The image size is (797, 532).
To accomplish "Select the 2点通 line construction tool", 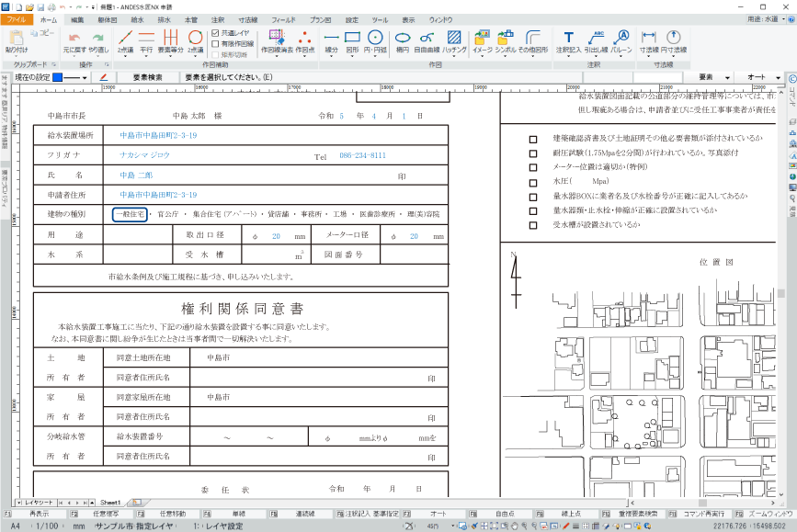I will click(x=125, y=40).
